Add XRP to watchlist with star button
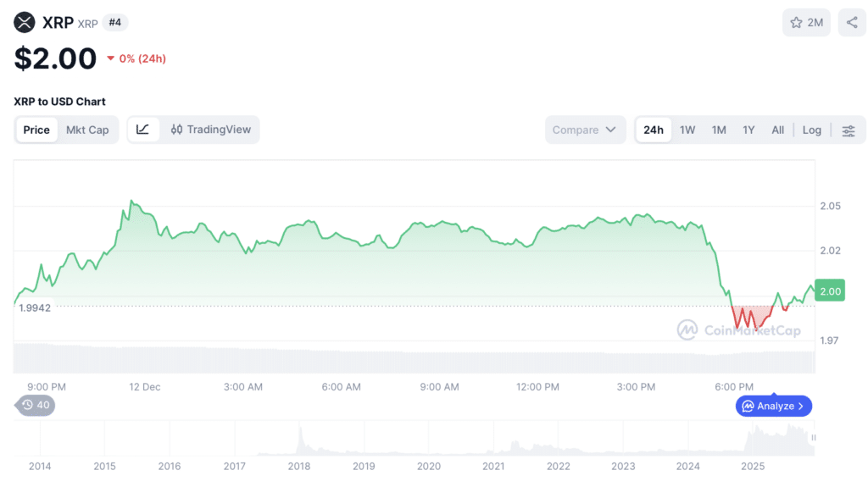This screenshot has width=868, height=487. coord(806,23)
